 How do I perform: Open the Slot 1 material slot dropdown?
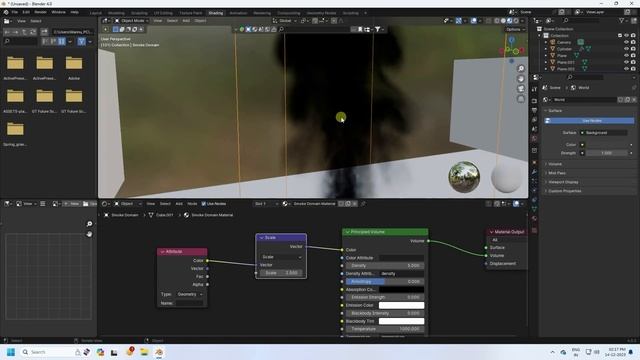[x=266, y=204]
